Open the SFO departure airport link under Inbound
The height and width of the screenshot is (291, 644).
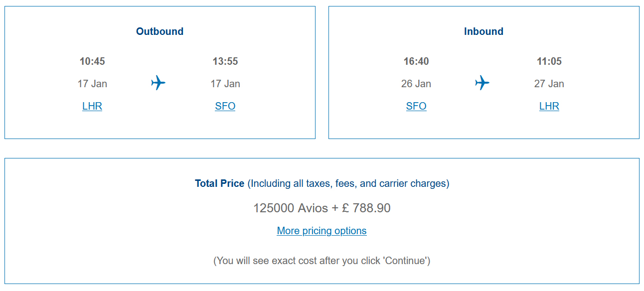pyautogui.click(x=416, y=106)
